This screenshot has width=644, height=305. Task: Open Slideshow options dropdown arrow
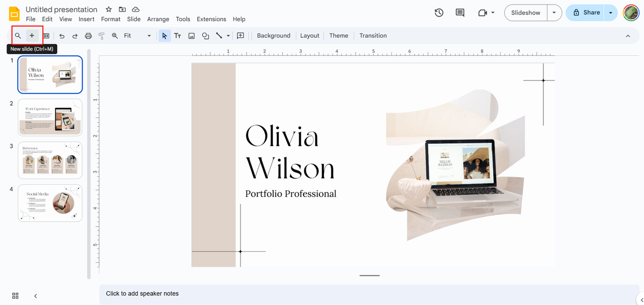pos(554,13)
